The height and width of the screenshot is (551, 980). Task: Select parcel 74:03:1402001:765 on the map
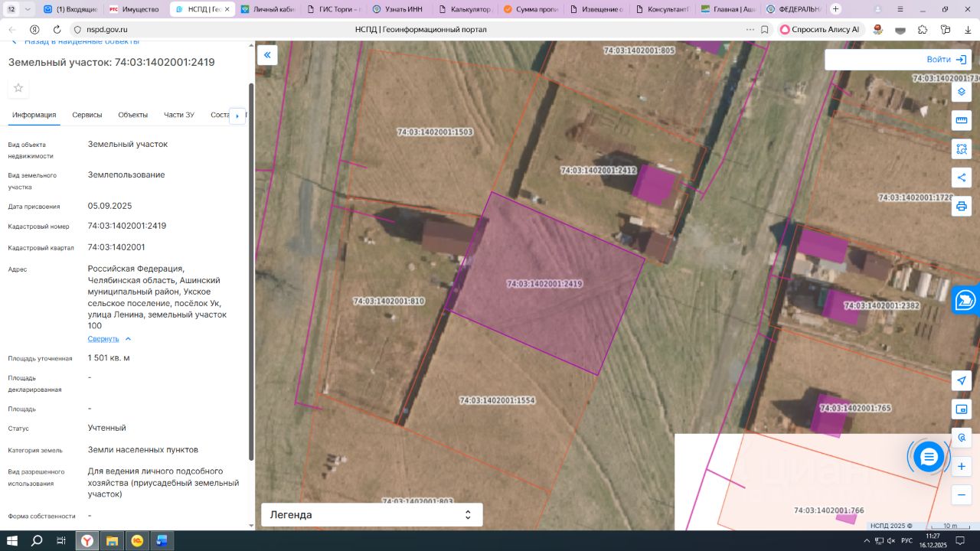click(856, 408)
